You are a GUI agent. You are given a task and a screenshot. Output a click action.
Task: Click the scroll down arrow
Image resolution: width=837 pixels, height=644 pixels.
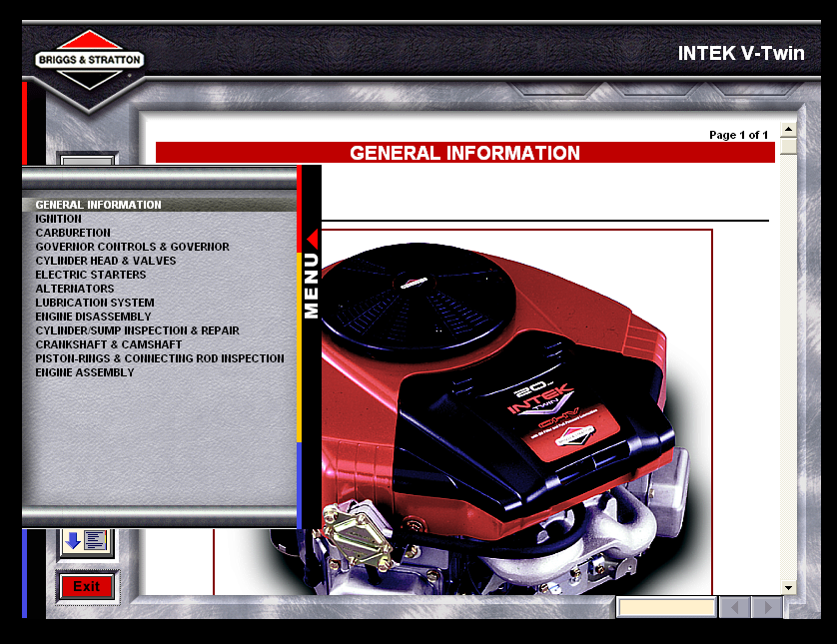click(x=788, y=587)
